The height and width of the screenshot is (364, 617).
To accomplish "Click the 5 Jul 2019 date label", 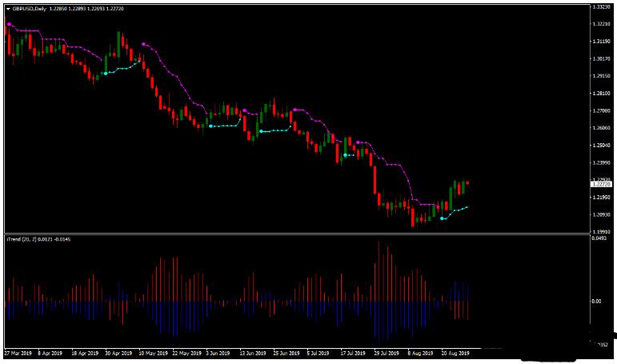I will [318, 354].
